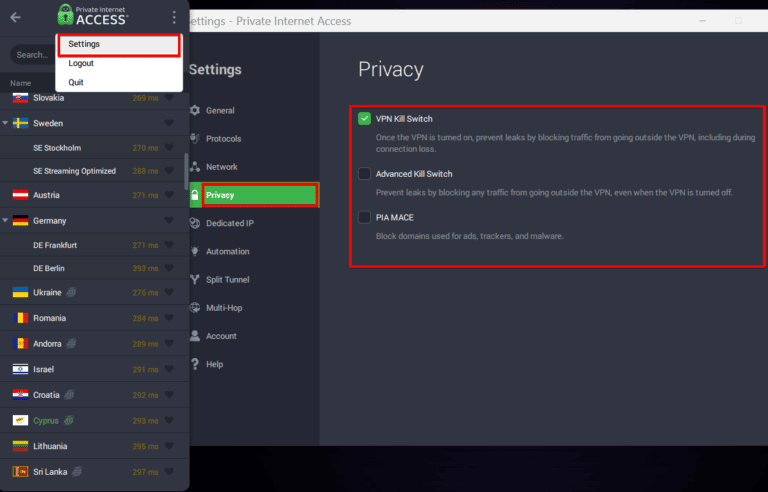The image size is (768, 492).
Task: Select the Ukraine region
Action: [93, 293]
